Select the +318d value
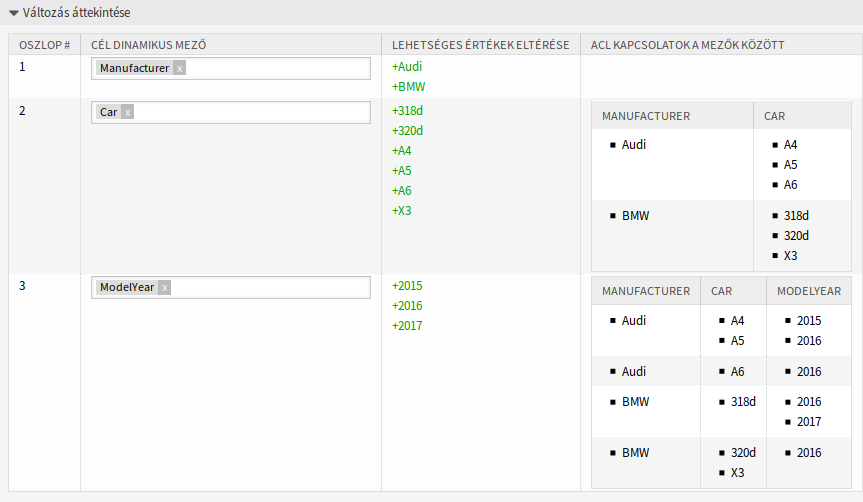Viewport: 863px width, 502px height. coord(407,111)
